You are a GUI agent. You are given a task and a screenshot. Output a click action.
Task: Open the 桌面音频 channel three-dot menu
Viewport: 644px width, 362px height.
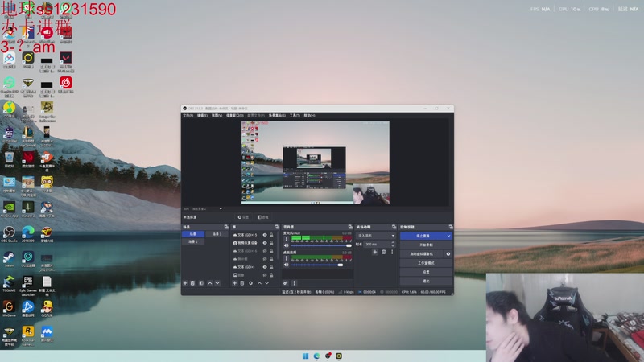click(x=287, y=258)
